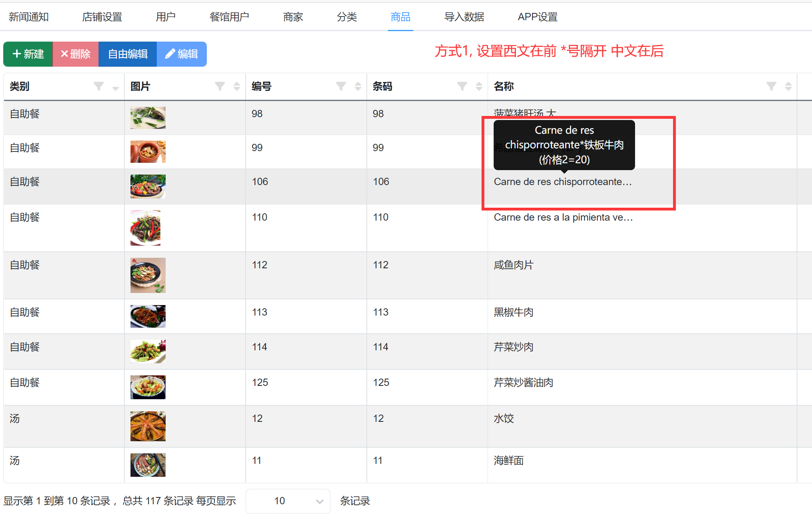
Task: Open the product image for item 99
Action: (x=148, y=152)
